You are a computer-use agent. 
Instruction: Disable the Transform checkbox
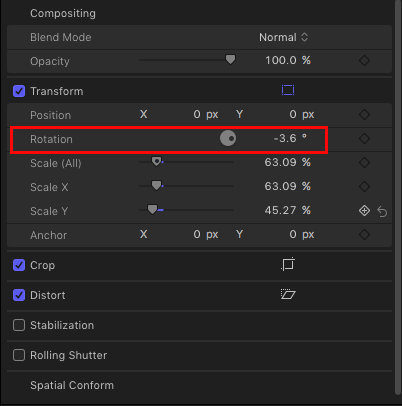tap(19, 91)
